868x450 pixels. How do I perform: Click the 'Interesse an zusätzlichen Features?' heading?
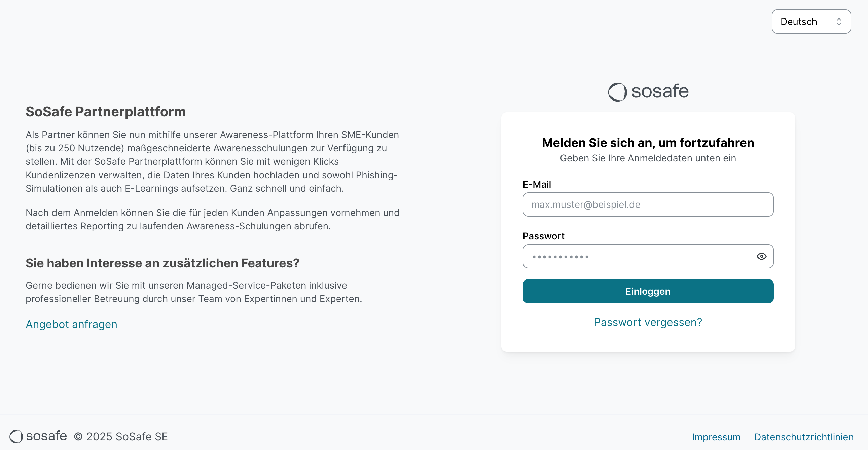pyautogui.click(x=162, y=263)
